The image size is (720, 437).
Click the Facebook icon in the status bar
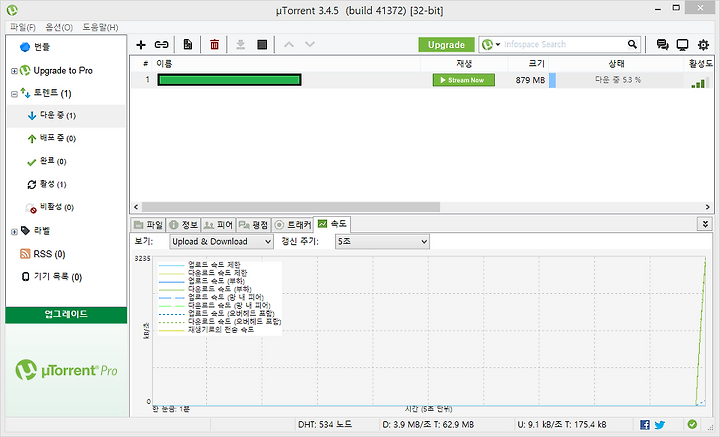[645, 425]
